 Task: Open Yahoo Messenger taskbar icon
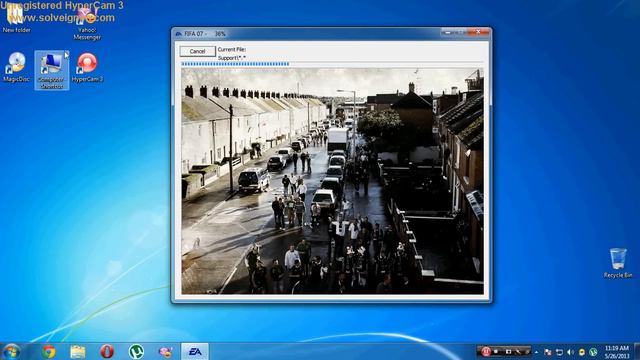(x=166, y=351)
